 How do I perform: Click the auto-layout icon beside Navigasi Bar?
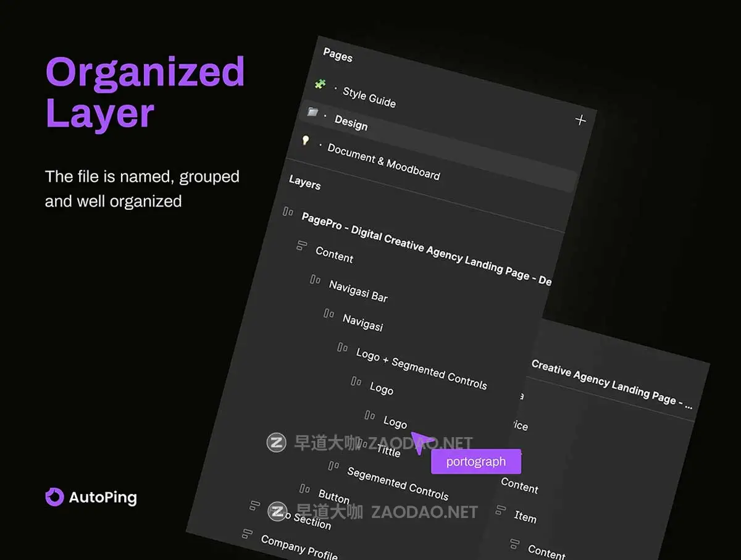(x=315, y=279)
